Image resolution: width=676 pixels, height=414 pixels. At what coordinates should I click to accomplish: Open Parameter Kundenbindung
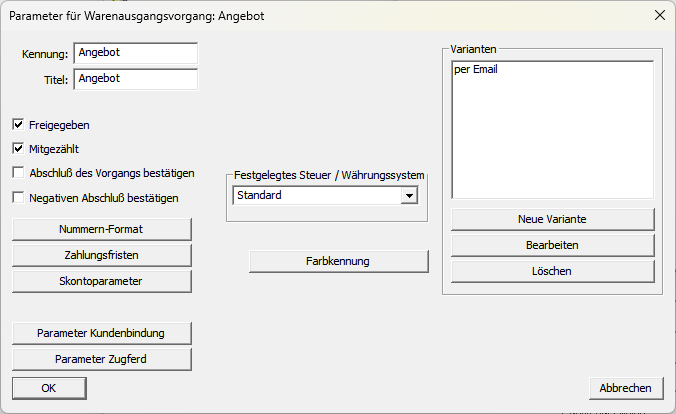click(x=101, y=333)
